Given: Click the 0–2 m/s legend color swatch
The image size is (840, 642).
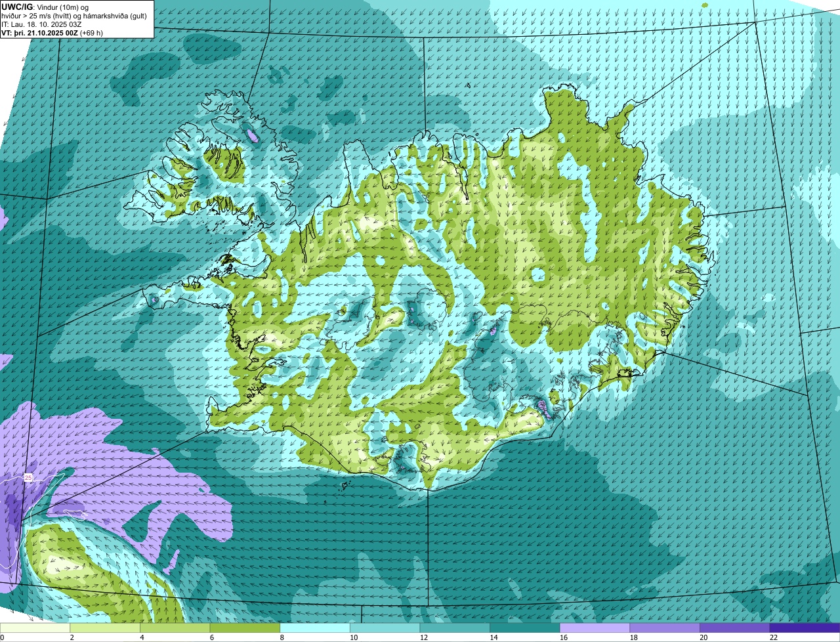Looking at the screenshot, I should click(x=35, y=628).
